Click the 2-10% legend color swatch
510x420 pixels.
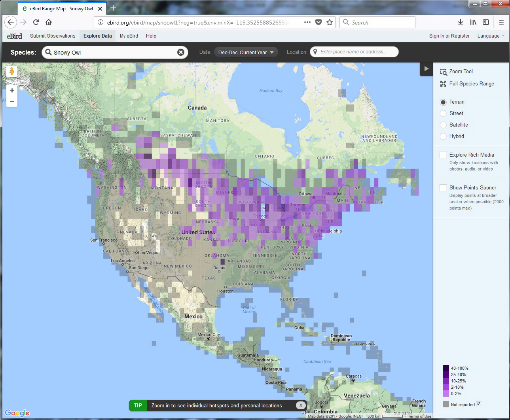pos(446,387)
